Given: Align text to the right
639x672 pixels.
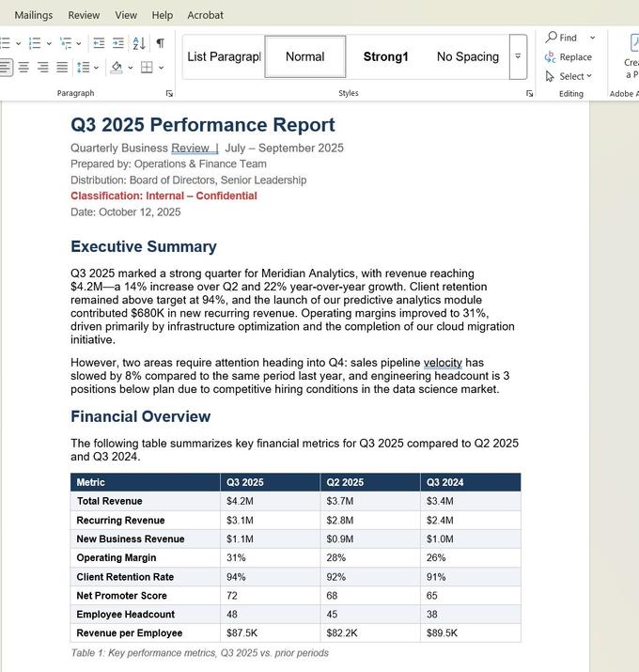Looking at the screenshot, I should pyautogui.click(x=43, y=68).
